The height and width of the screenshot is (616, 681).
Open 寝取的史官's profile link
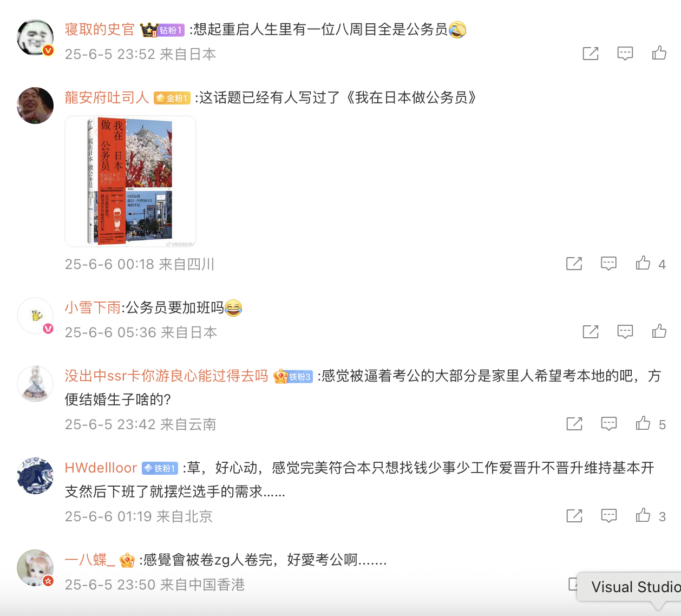tap(100, 29)
